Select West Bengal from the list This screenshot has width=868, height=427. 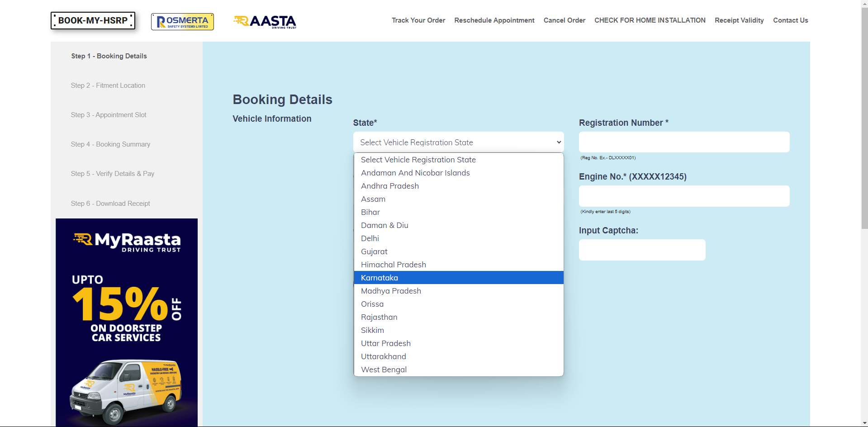point(384,370)
